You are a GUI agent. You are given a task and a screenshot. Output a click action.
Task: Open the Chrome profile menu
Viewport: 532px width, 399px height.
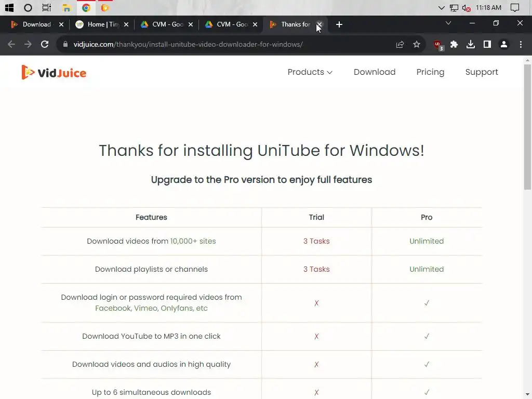504,45
